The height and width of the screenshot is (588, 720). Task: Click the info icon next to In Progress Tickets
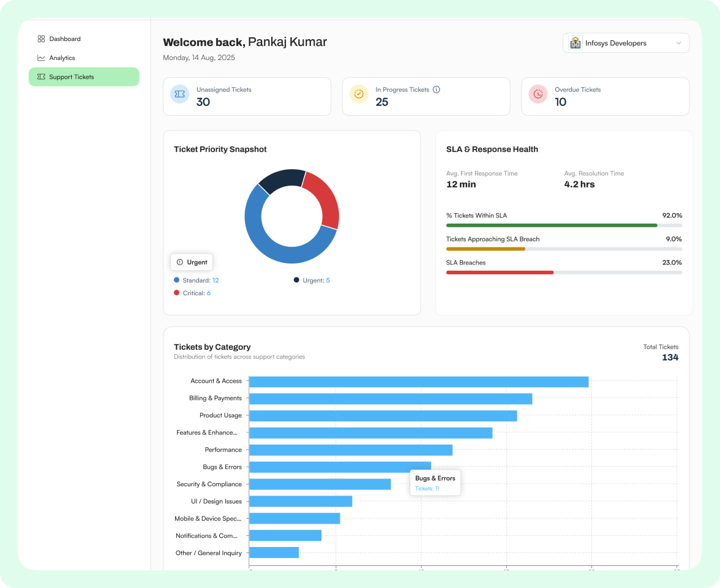[436, 89]
